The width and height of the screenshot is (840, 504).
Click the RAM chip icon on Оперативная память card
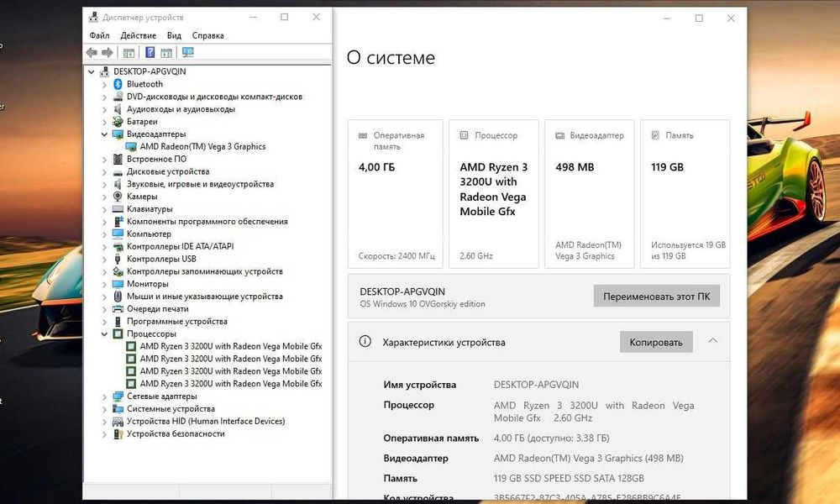(x=363, y=135)
